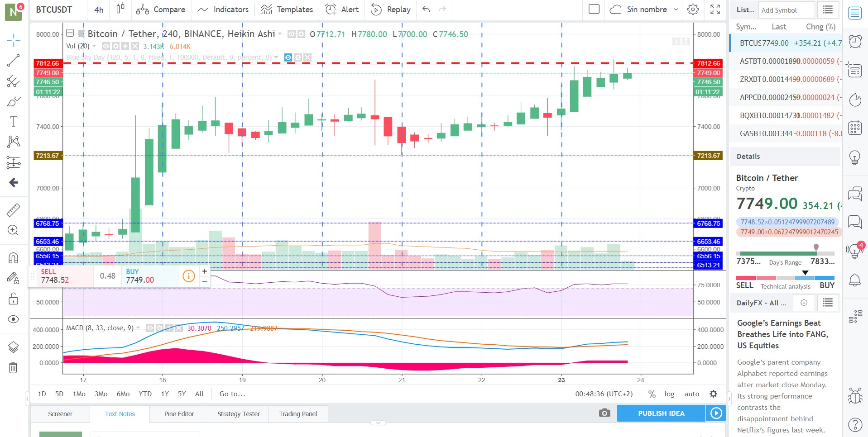Open the Pine Editor tab
The width and height of the screenshot is (868, 437).
179,414
